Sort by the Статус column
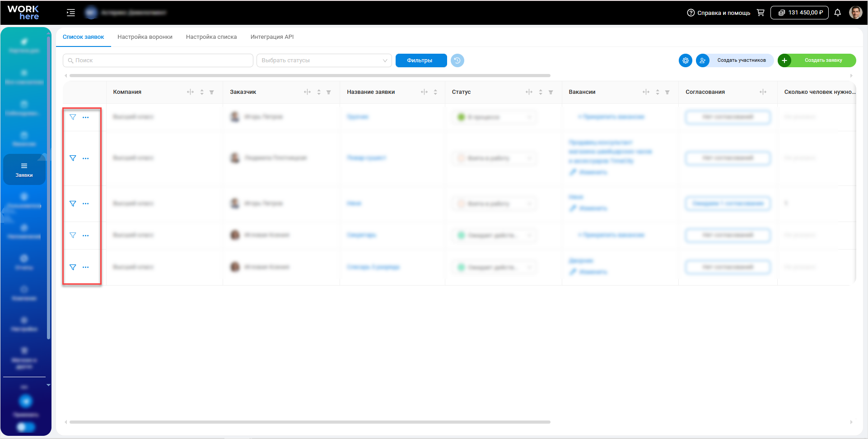The width and height of the screenshot is (868, 439). [541, 92]
